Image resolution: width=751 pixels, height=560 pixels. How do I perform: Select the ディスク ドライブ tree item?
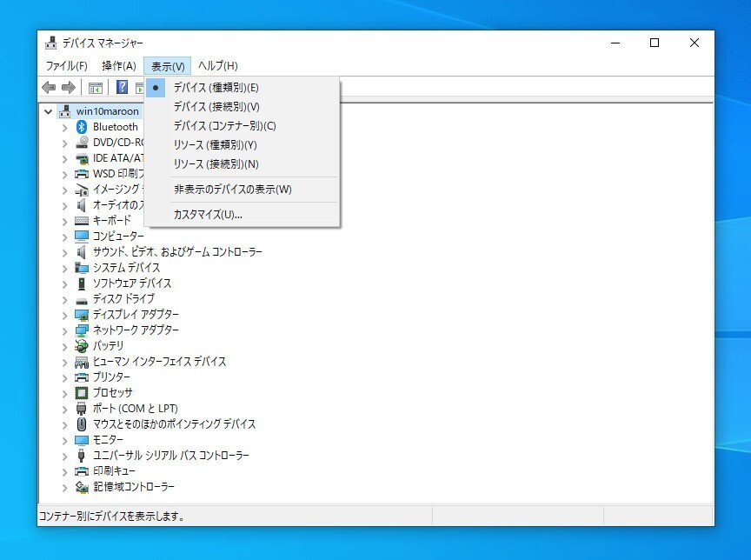(123, 299)
